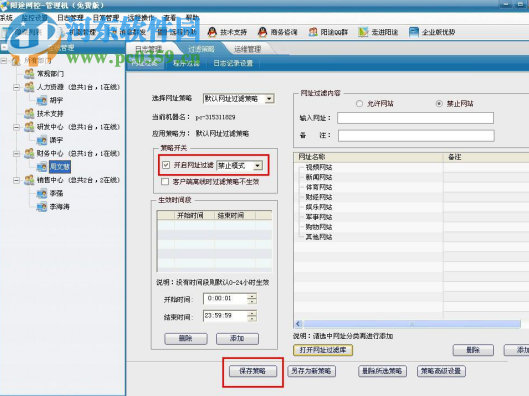Click the 打开网址过滤库 button
This screenshot has width=529, height=396.
pos(323,350)
